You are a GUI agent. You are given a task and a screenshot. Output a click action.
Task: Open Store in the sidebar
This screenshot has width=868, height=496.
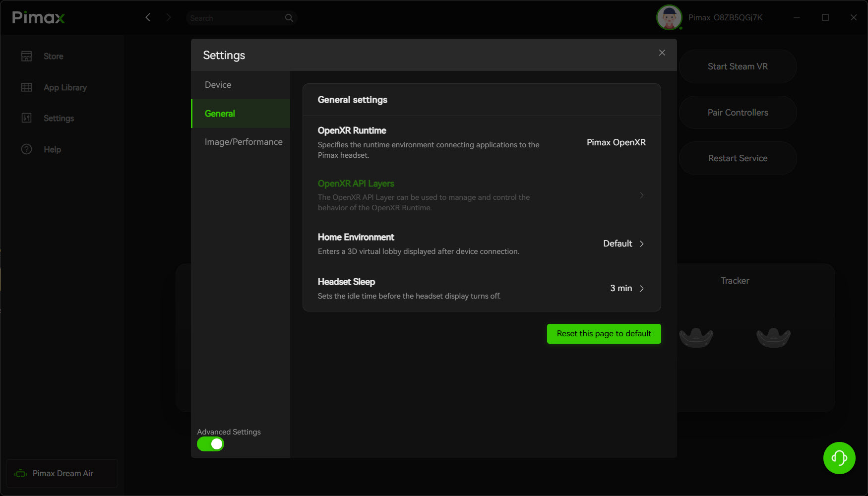click(53, 57)
